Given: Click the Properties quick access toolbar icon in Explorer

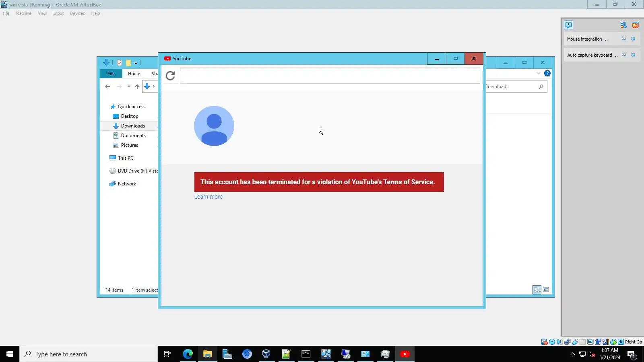Looking at the screenshot, I should pyautogui.click(x=120, y=63).
